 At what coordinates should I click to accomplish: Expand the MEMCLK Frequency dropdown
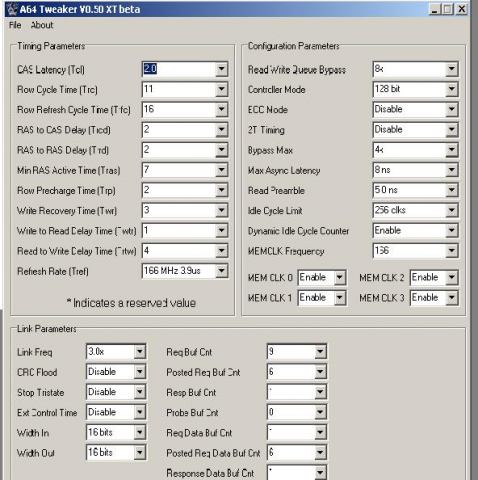click(451, 251)
